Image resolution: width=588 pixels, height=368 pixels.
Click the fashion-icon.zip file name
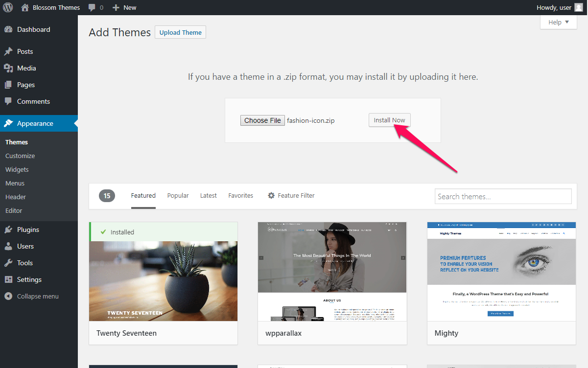coord(311,120)
